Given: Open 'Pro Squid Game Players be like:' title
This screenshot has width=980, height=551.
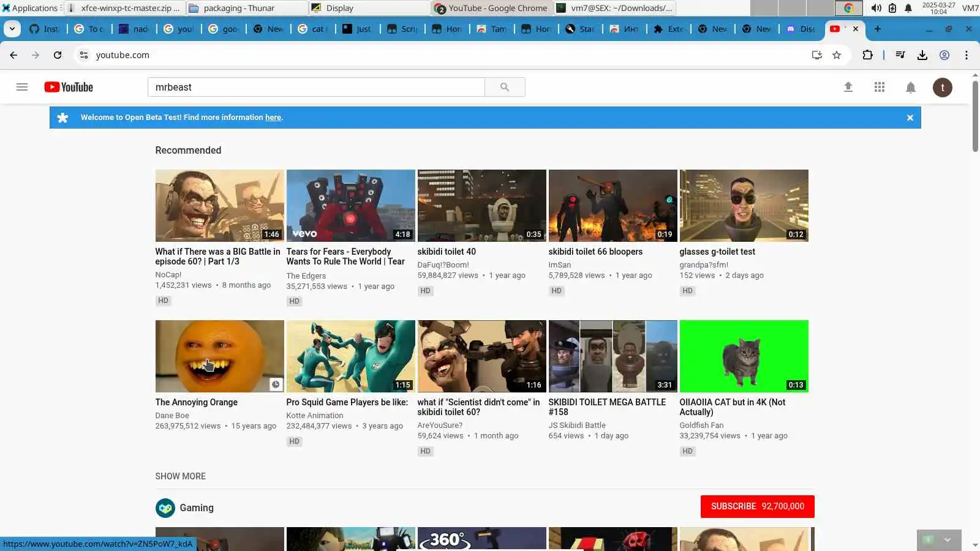Looking at the screenshot, I should click(347, 402).
